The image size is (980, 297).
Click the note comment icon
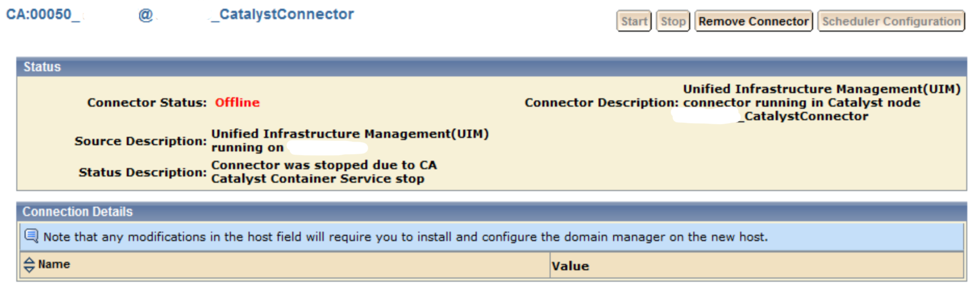click(31, 236)
